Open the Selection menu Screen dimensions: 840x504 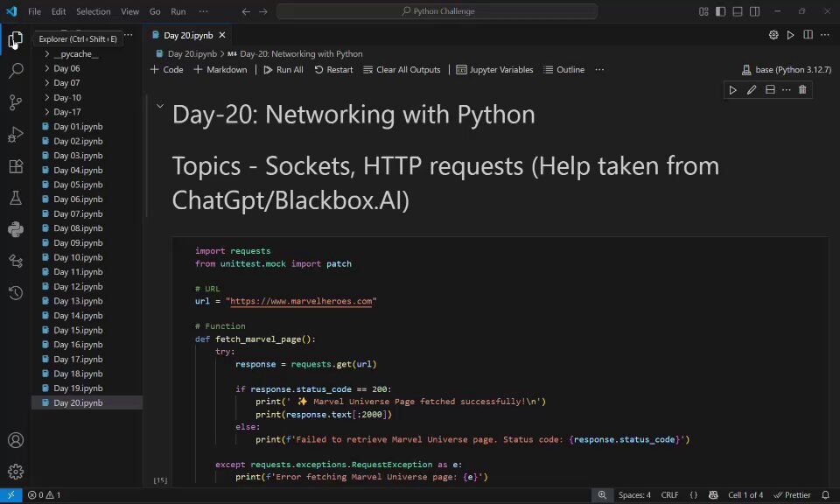tap(94, 11)
